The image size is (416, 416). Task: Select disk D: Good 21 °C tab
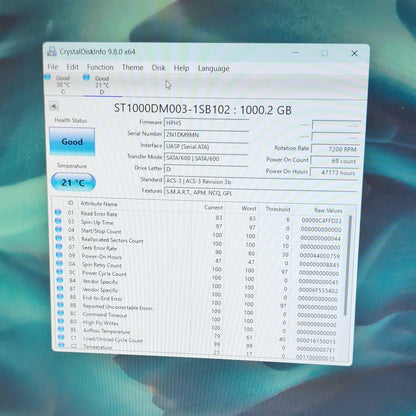click(102, 85)
